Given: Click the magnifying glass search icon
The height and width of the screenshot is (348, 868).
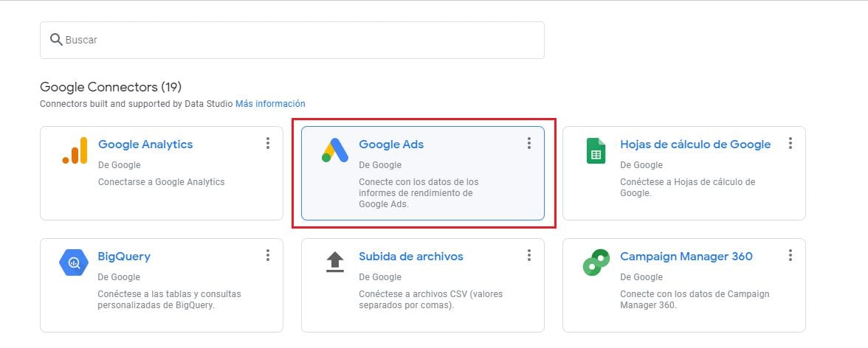Looking at the screenshot, I should 56,40.
